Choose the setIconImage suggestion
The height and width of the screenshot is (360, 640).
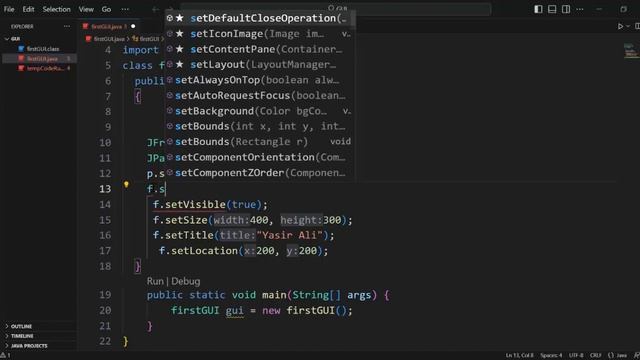260,33
